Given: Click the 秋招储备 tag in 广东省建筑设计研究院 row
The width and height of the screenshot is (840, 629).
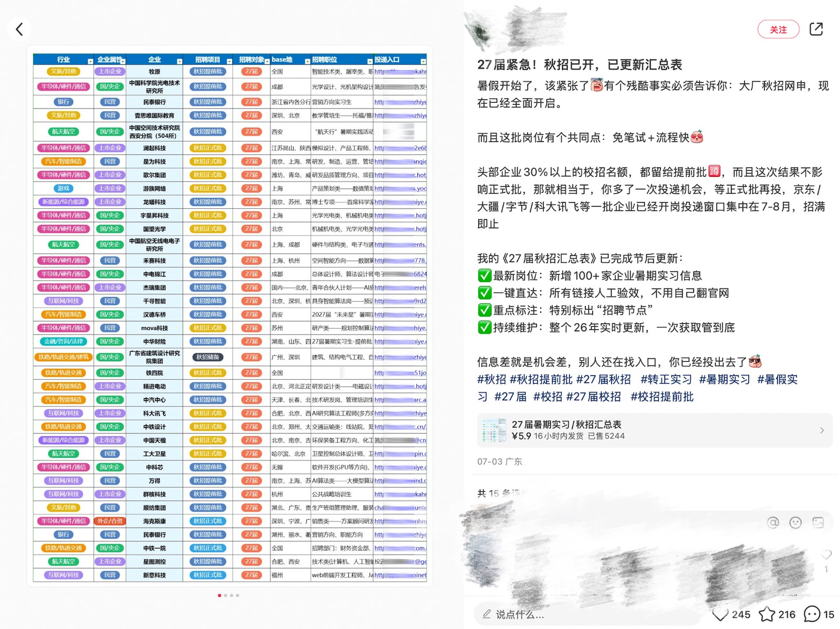Looking at the screenshot, I should coord(208,357).
